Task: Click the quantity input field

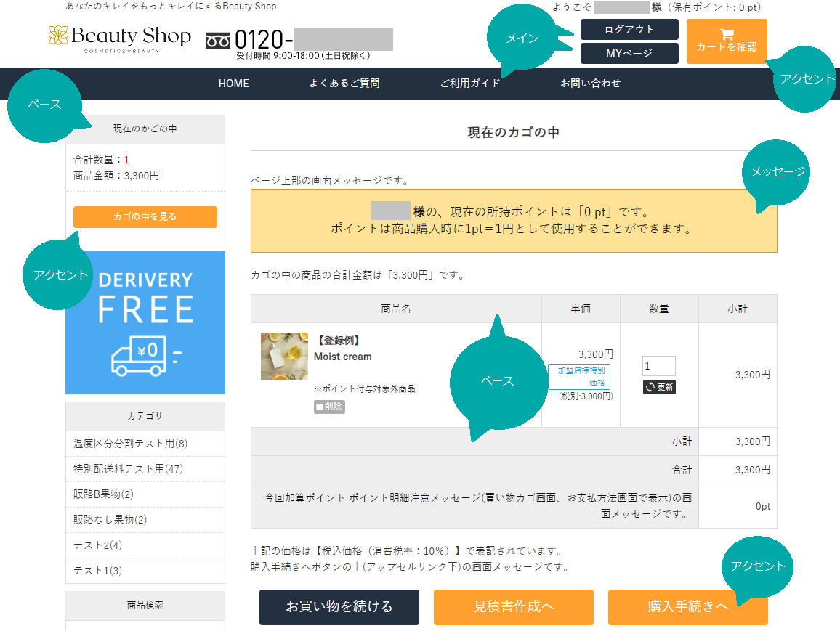Action: click(659, 366)
